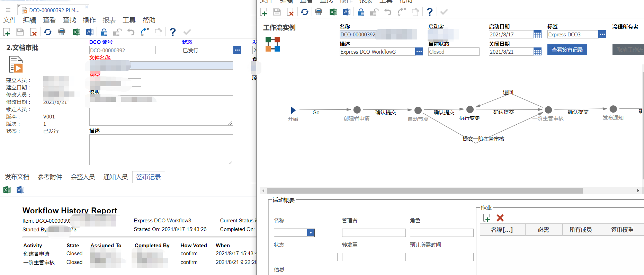Click the Word icon above the Workflow History Report

pyautogui.click(x=20, y=190)
